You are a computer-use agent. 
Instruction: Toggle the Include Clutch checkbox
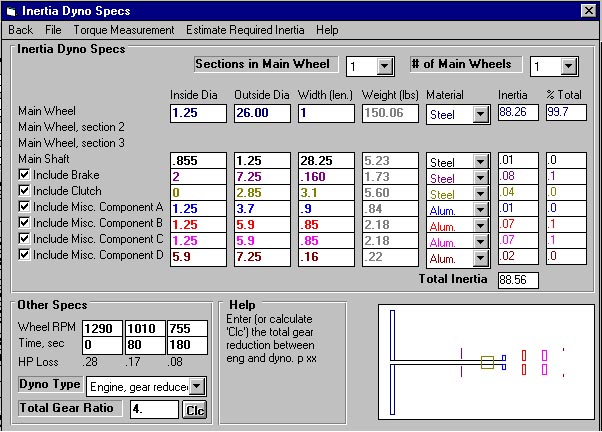coord(24,191)
